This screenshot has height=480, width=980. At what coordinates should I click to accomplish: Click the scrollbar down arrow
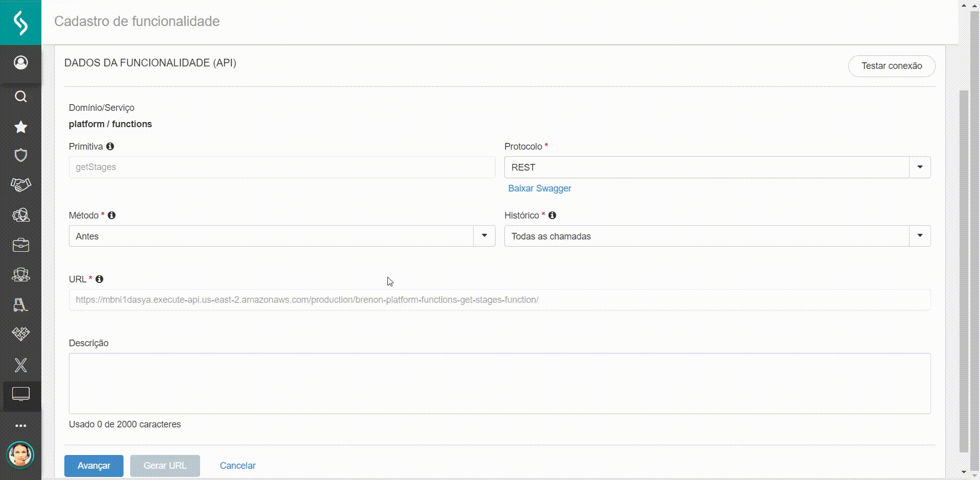pos(964,473)
